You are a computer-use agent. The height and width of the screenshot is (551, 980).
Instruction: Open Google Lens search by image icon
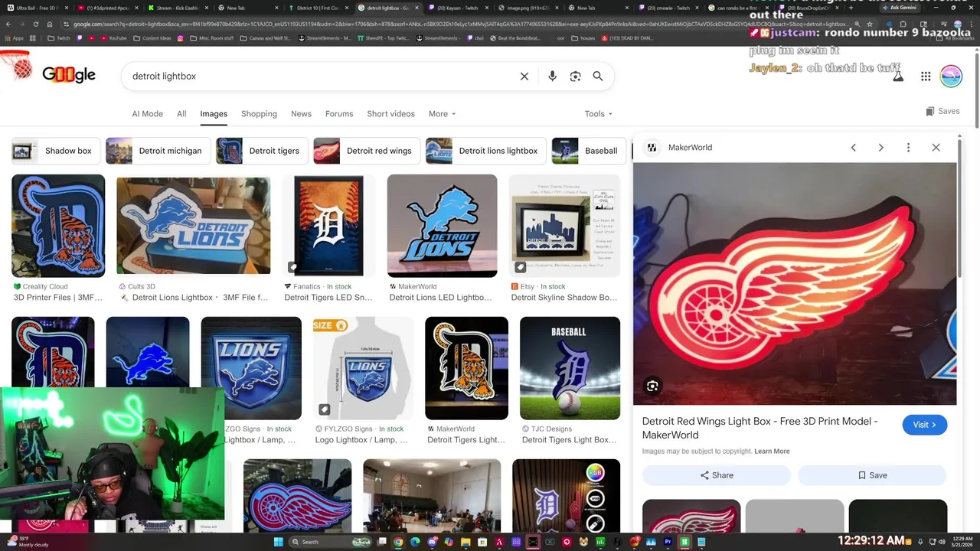click(x=575, y=77)
